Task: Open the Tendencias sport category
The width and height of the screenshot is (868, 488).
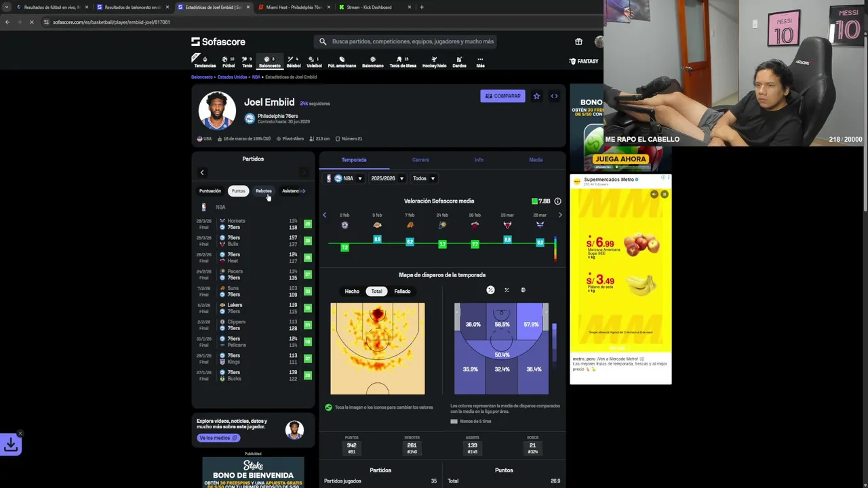Action: click(x=205, y=62)
